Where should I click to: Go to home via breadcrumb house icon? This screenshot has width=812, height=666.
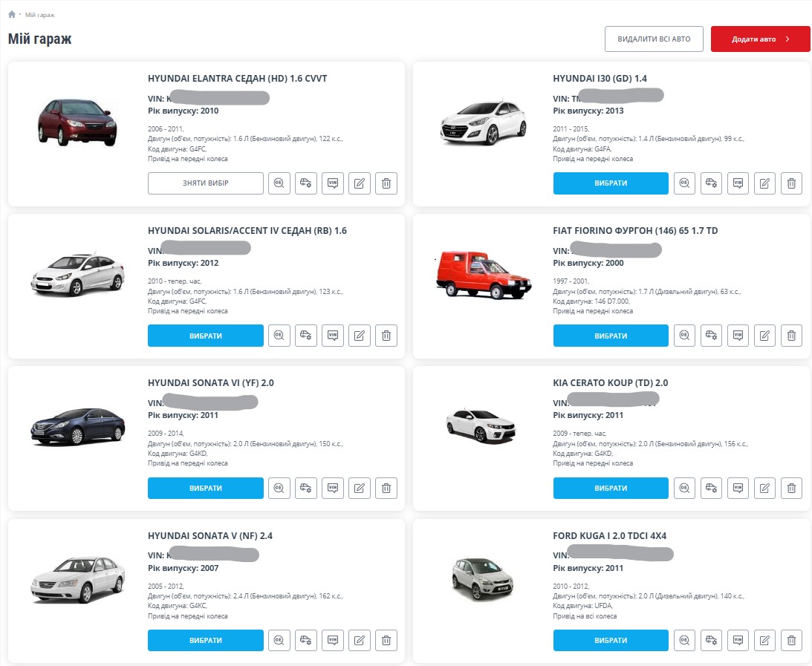(x=12, y=15)
